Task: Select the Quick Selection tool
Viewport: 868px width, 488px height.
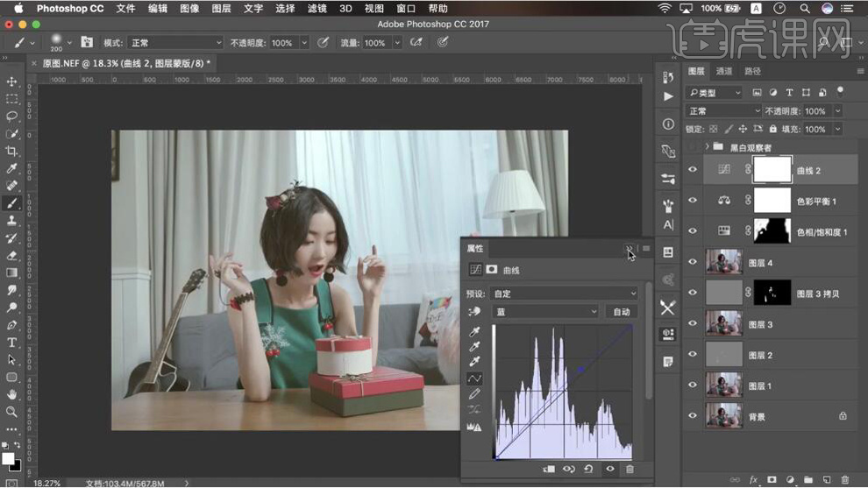Action: click(x=11, y=134)
